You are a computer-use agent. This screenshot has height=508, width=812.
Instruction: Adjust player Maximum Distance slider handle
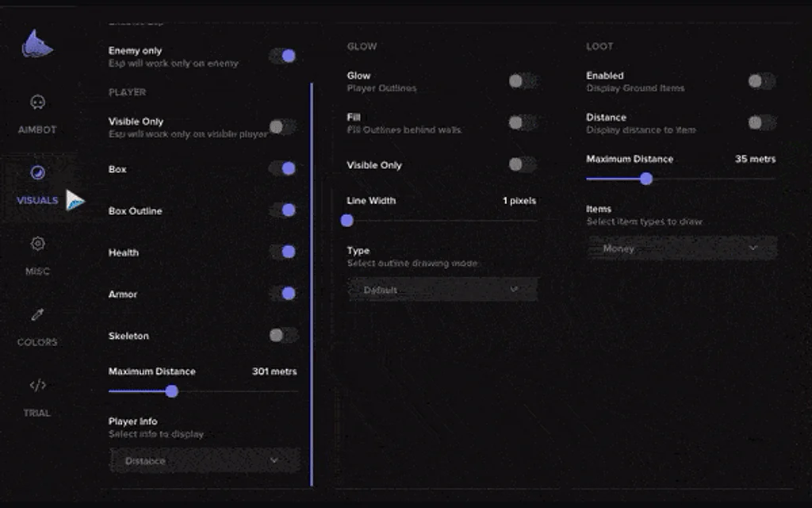point(172,391)
